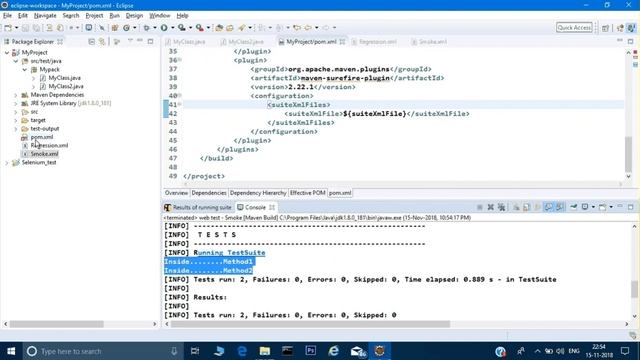This screenshot has height=360, width=640.
Task: Click the Open Console icon
Action: [602, 207]
